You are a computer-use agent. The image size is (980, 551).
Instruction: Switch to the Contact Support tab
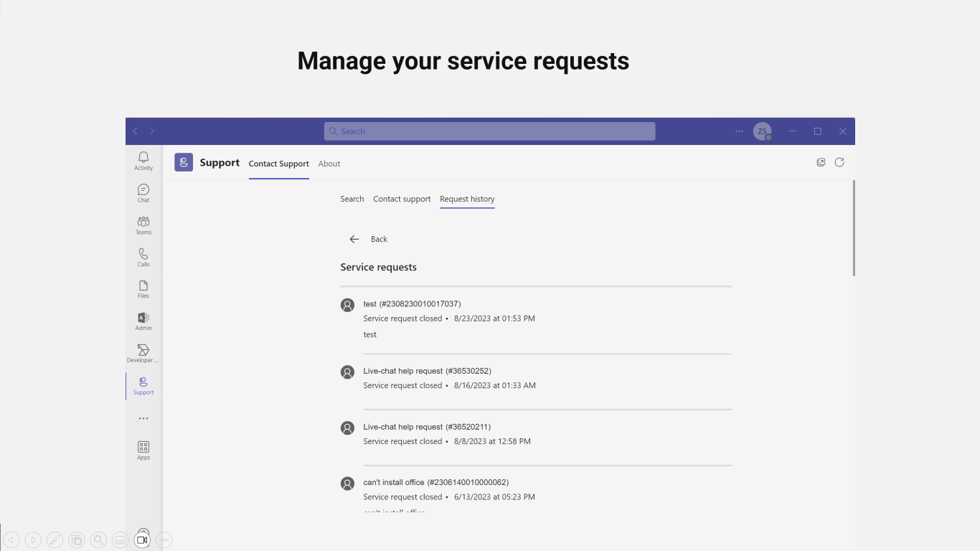pyautogui.click(x=279, y=164)
